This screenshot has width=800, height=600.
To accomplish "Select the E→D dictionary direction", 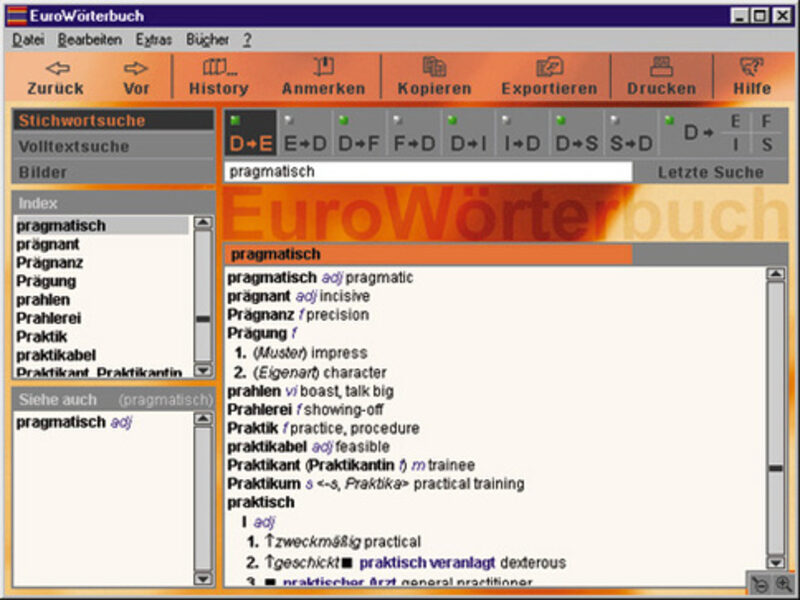I will (x=305, y=133).
